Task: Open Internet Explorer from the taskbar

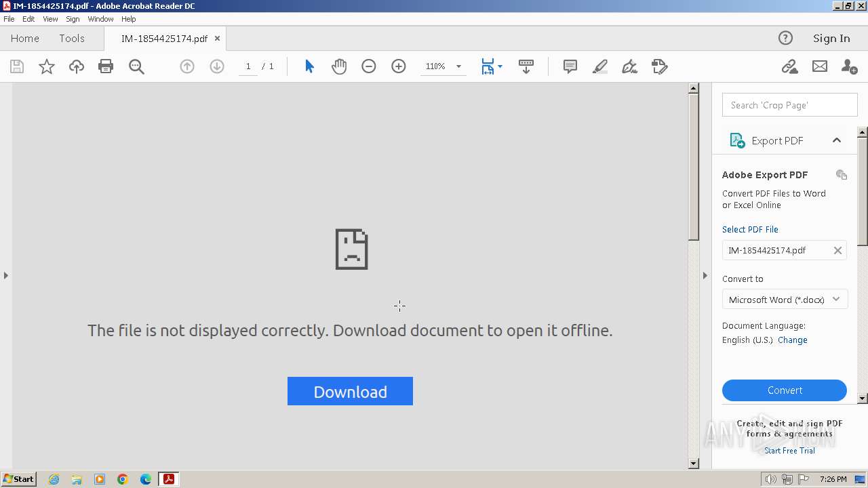Action: tap(54, 479)
